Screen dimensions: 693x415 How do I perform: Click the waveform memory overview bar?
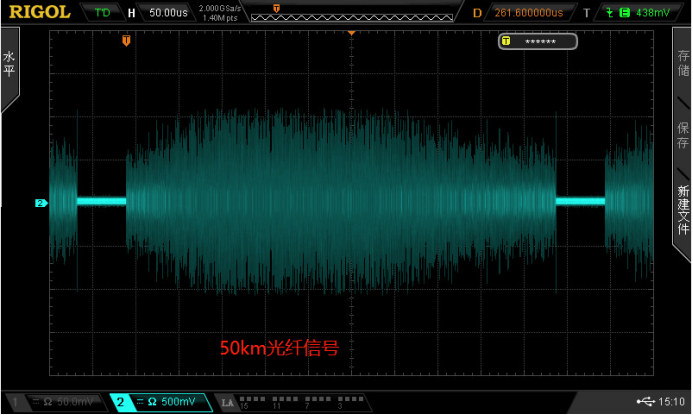(x=350, y=17)
